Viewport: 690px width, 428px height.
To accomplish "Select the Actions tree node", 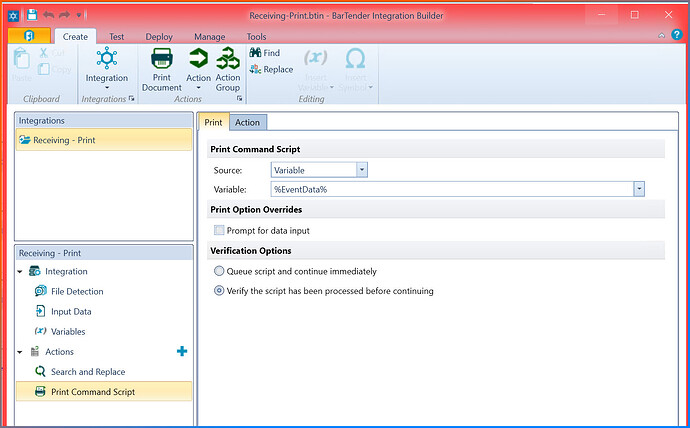I will [x=59, y=351].
